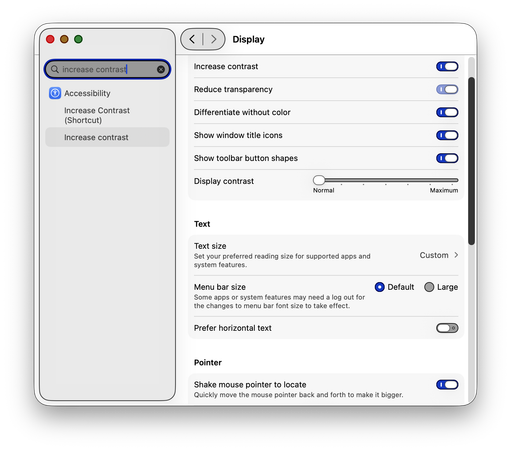Click the green zoom window button
The height and width of the screenshot is (451, 511).
[x=78, y=39]
